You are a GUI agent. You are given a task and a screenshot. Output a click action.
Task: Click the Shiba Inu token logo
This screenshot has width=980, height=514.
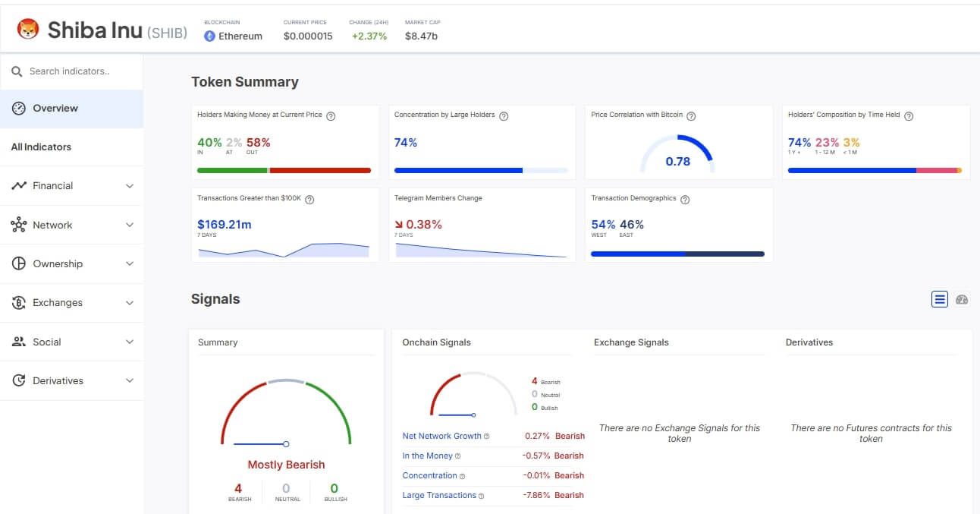click(28, 30)
